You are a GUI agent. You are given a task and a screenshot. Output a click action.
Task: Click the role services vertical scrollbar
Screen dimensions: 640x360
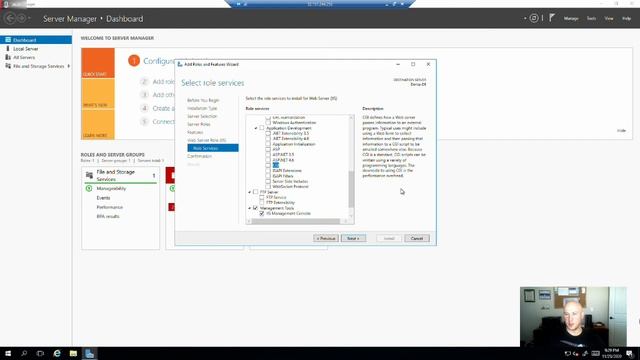click(351, 189)
